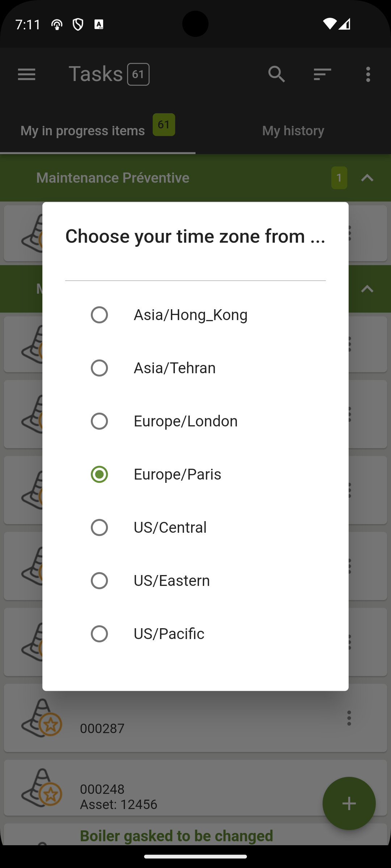The width and height of the screenshot is (391, 868).
Task: Open the sort tasks icon
Action: click(322, 75)
